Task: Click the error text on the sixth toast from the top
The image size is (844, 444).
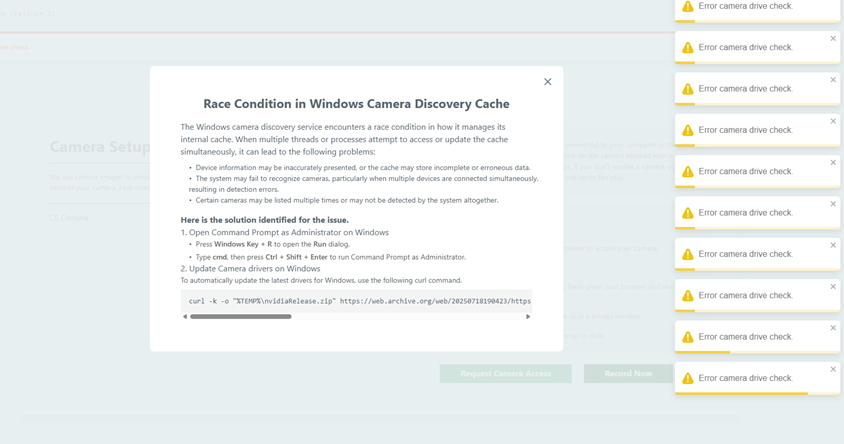Action: [x=745, y=213]
